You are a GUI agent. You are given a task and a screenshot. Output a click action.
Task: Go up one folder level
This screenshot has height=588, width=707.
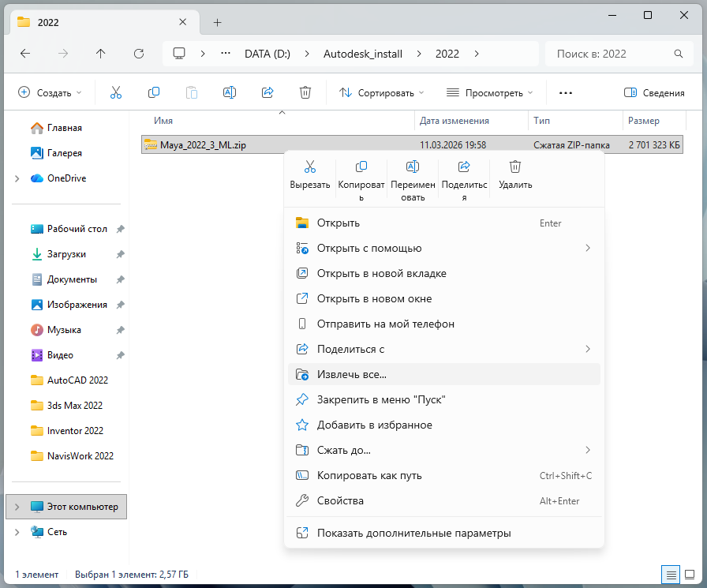point(100,54)
